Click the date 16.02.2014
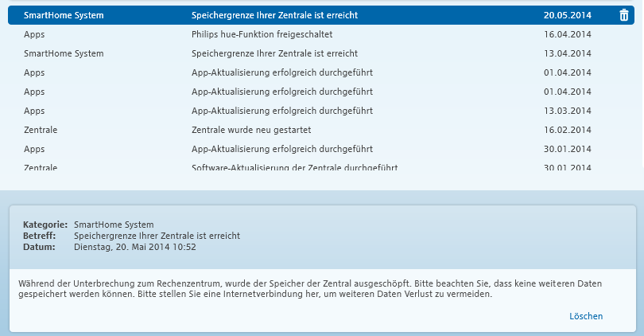 (x=567, y=130)
